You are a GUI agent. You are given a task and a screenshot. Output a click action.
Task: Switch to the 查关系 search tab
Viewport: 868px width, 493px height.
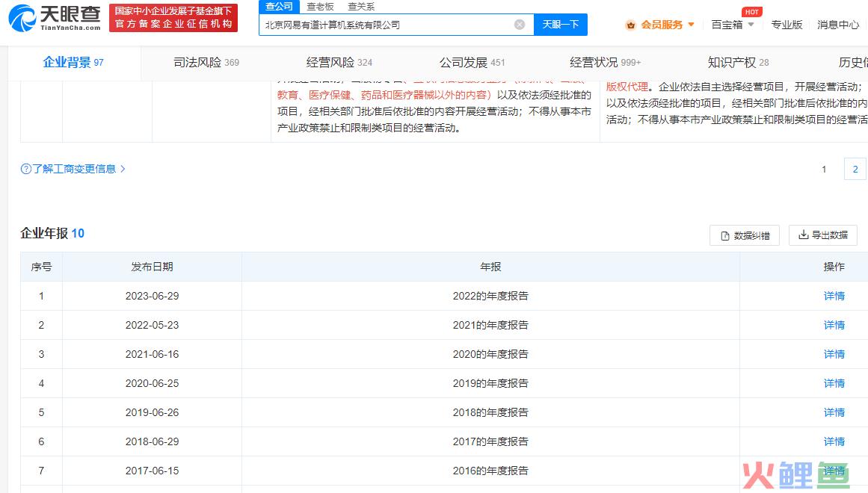pyautogui.click(x=362, y=7)
